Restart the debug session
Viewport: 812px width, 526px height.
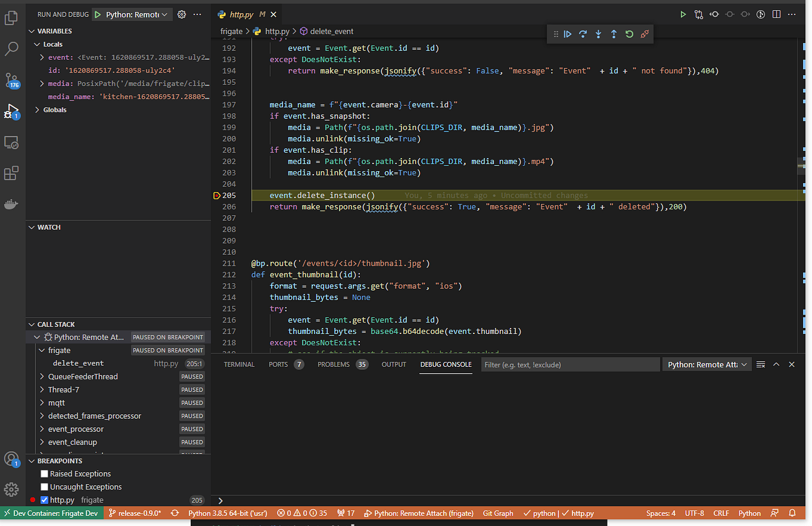point(629,35)
